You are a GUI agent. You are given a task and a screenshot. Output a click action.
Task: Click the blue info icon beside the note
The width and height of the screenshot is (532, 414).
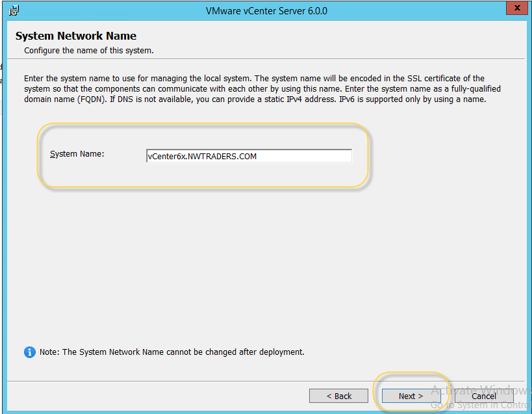tap(29, 352)
